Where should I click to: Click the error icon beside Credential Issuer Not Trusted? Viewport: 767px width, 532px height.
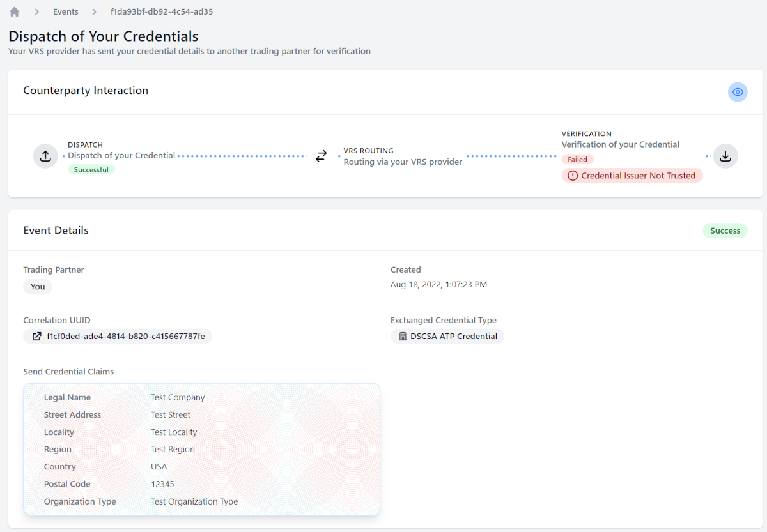click(573, 176)
